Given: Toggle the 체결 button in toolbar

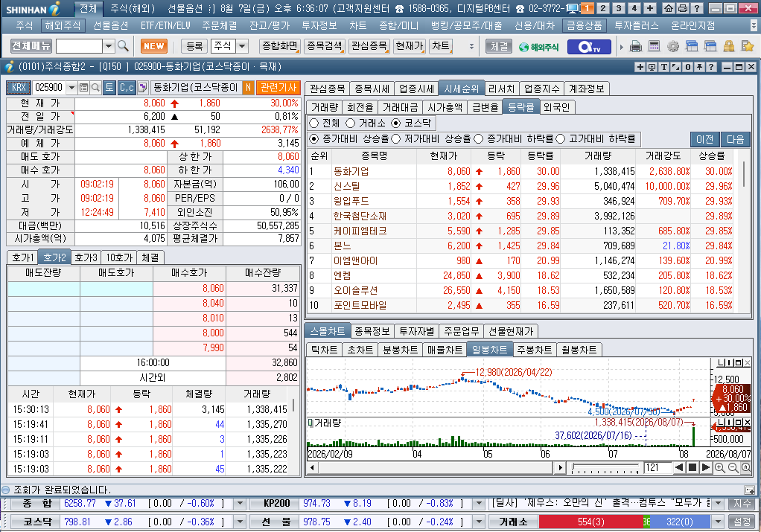Looking at the screenshot, I should click(499, 47).
